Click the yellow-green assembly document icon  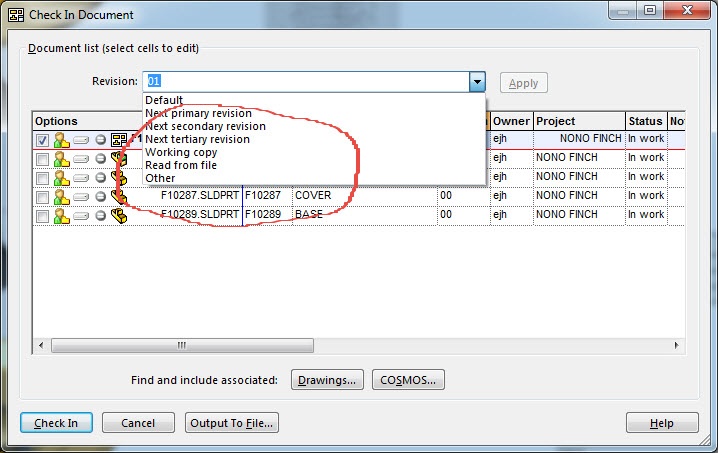(x=119, y=159)
